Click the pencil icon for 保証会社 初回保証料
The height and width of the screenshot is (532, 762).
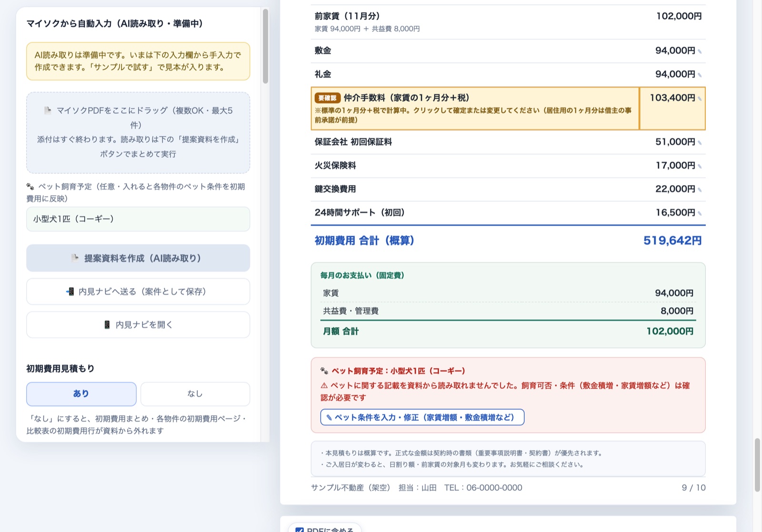pyautogui.click(x=700, y=142)
